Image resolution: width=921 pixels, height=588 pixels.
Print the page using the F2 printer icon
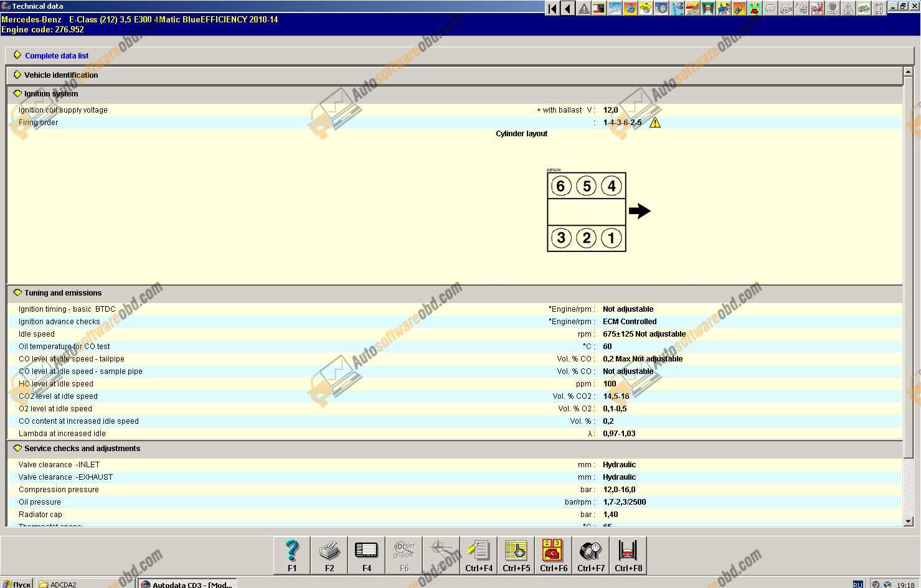pyautogui.click(x=329, y=555)
